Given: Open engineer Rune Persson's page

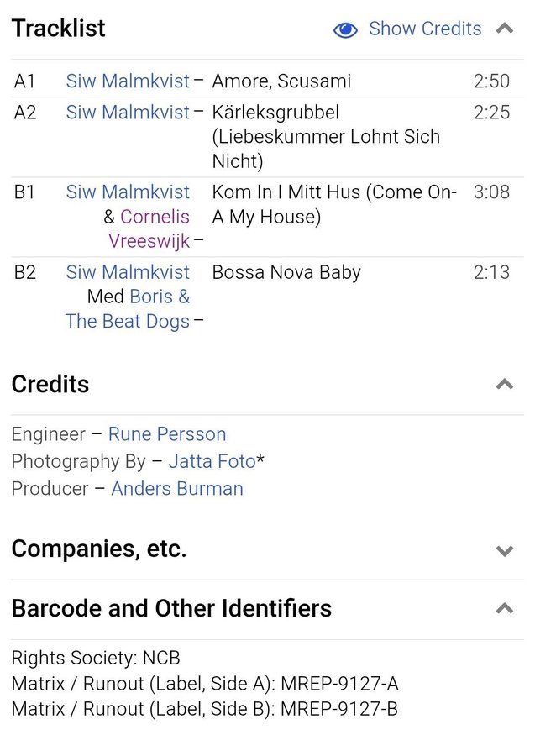Looking at the screenshot, I should point(167,434).
